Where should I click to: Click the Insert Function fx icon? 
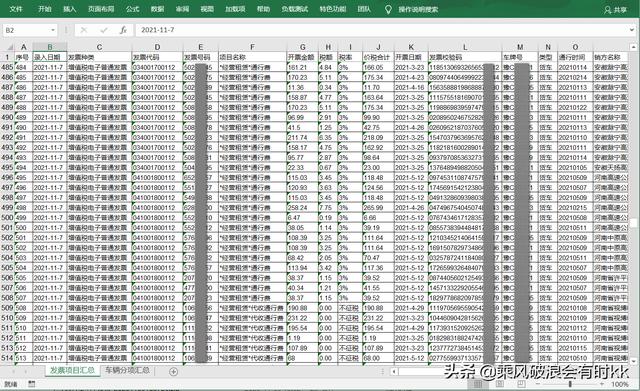click(123, 30)
